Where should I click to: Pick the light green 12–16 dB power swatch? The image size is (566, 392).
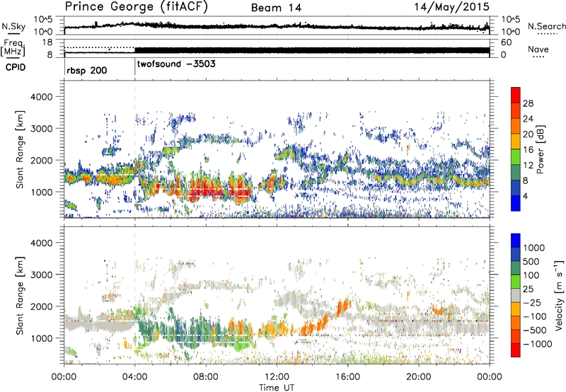[516, 157]
